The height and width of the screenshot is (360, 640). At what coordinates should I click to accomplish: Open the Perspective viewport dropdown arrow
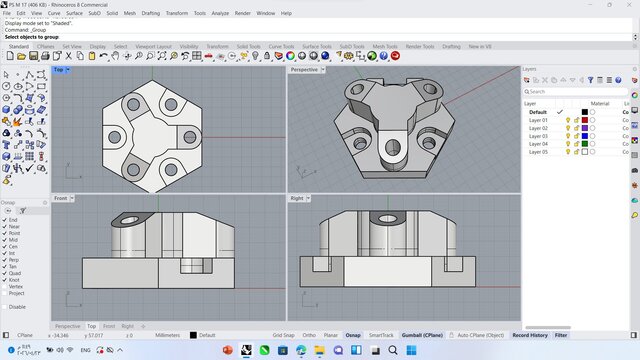click(323, 70)
